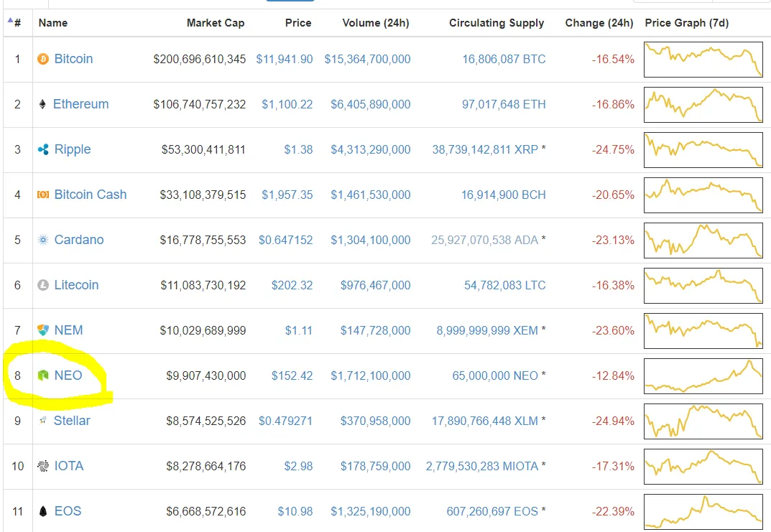Open the Cardano name link
The width and height of the screenshot is (771, 532).
[x=78, y=240]
